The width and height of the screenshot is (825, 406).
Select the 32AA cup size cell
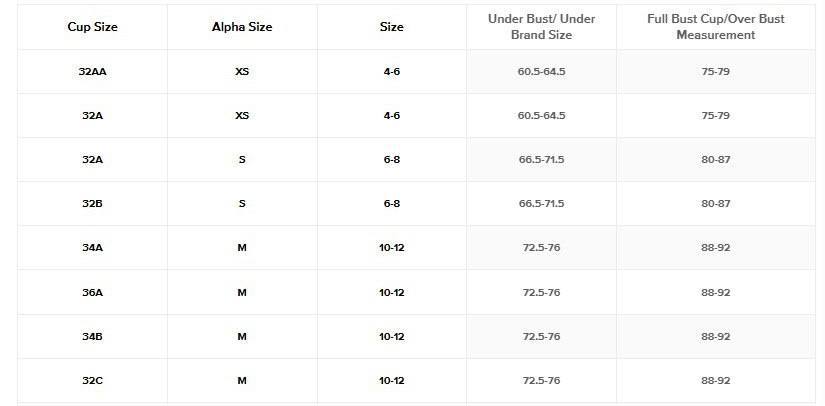(92, 72)
